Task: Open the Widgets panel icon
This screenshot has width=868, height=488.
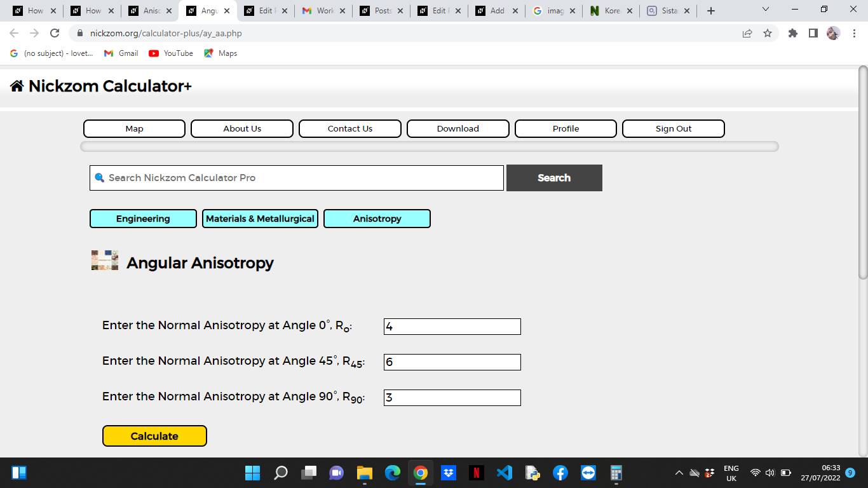Action: (x=19, y=473)
